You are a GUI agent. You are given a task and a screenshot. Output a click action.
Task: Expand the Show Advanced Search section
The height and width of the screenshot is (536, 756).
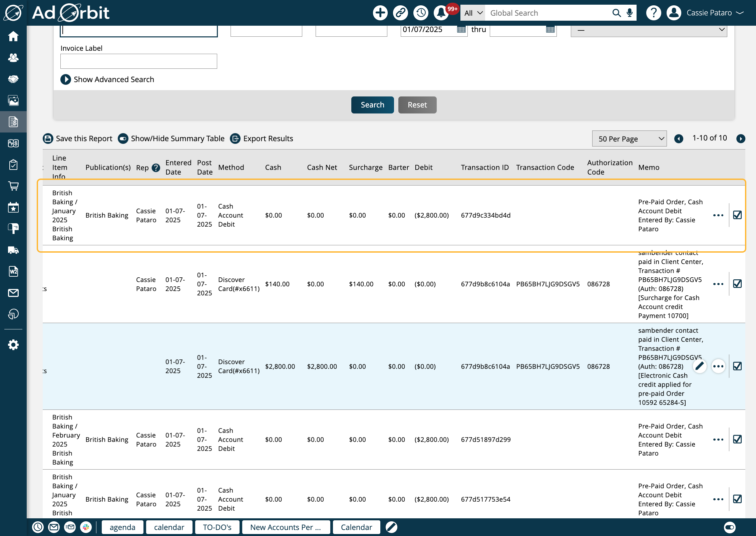[x=107, y=79]
